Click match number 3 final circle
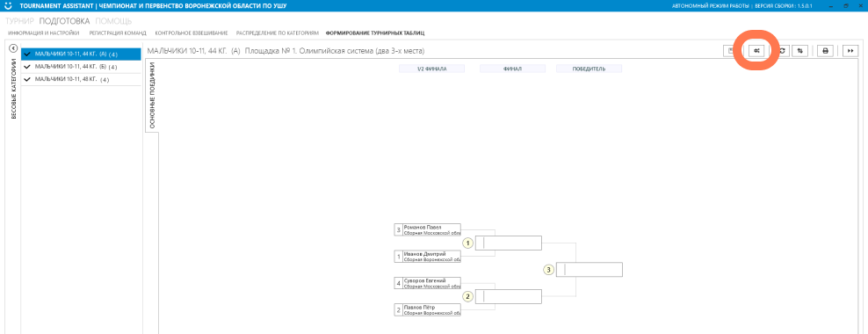The image size is (868, 334). tap(548, 270)
